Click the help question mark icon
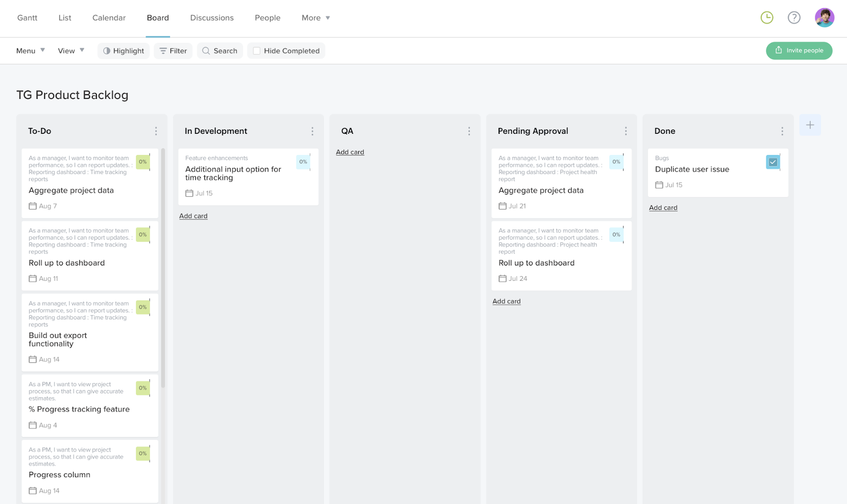847x504 pixels. tap(794, 17)
